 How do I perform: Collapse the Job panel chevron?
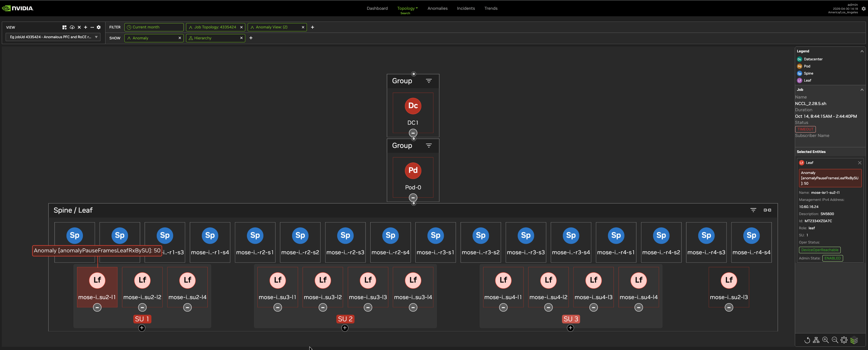(x=861, y=90)
